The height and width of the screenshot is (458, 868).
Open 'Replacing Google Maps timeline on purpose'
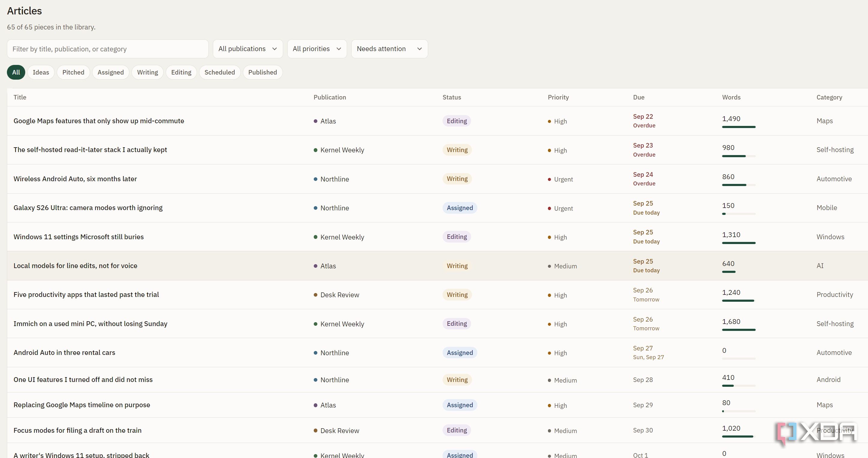point(82,405)
